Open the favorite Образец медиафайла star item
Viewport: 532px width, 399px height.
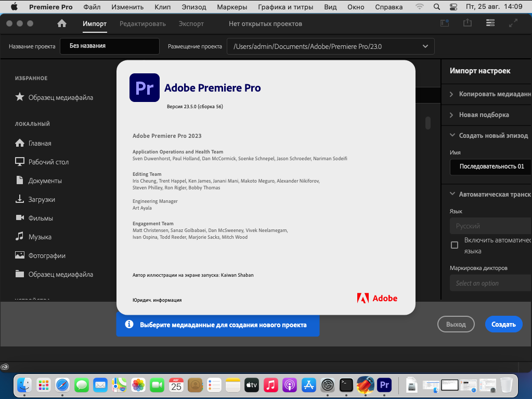click(x=60, y=97)
